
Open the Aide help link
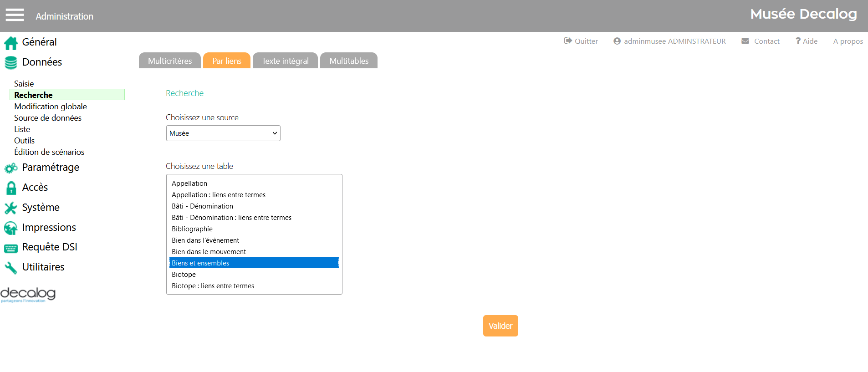pyautogui.click(x=807, y=41)
